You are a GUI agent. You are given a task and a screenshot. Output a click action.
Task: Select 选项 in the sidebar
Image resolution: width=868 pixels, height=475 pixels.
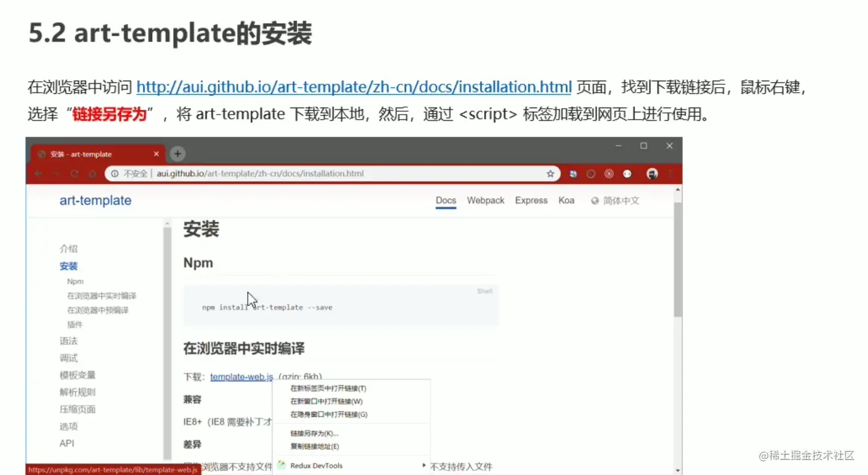[69, 427]
